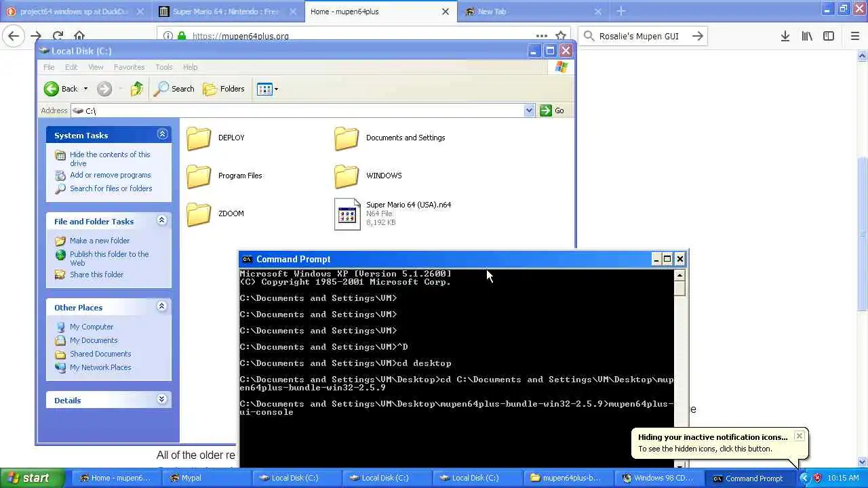Click the Command Prompt title bar icon
868x488 pixels.
pos(247,259)
